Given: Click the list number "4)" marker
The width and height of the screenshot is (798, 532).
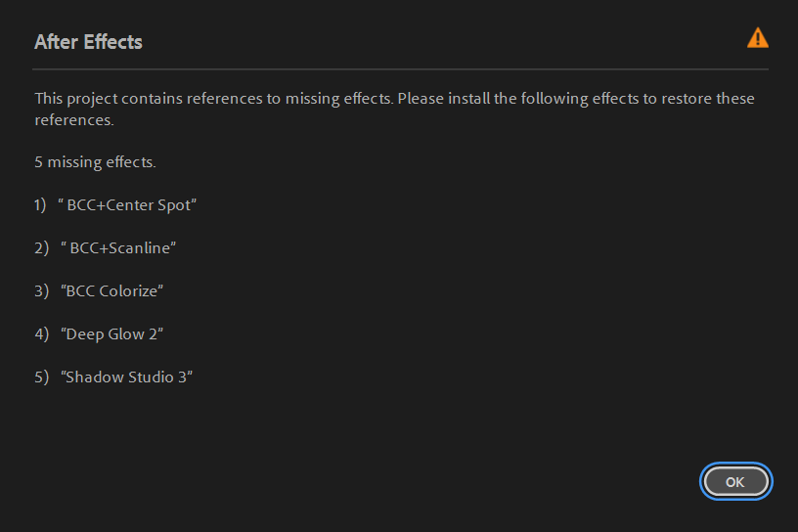Looking at the screenshot, I should (40, 334).
